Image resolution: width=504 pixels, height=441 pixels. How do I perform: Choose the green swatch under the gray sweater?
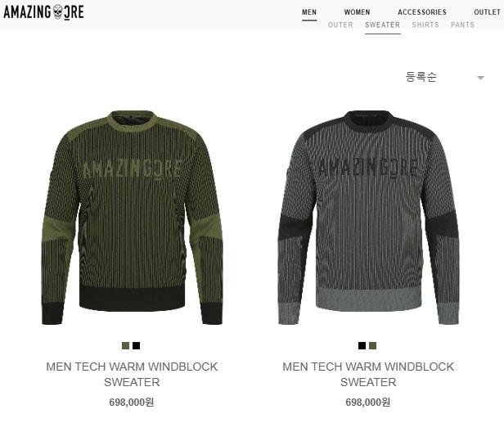tap(372, 345)
